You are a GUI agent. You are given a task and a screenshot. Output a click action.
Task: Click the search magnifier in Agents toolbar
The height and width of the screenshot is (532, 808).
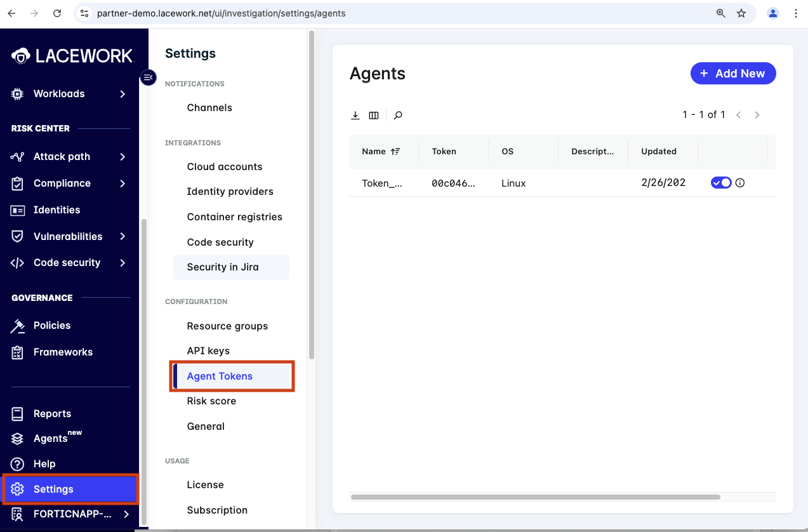pyautogui.click(x=398, y=115)
